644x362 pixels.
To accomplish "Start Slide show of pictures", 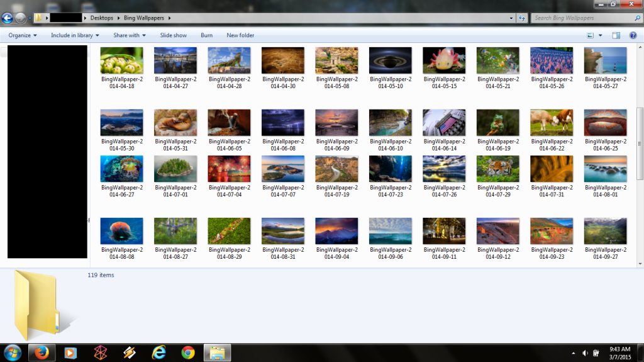I will [x=174, y=35].
